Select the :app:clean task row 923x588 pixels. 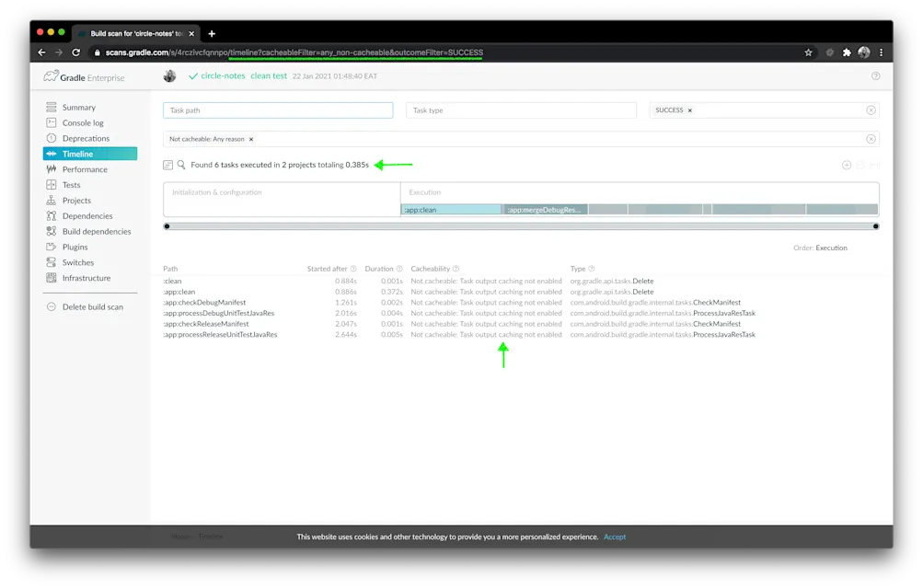tap(179, 291)
